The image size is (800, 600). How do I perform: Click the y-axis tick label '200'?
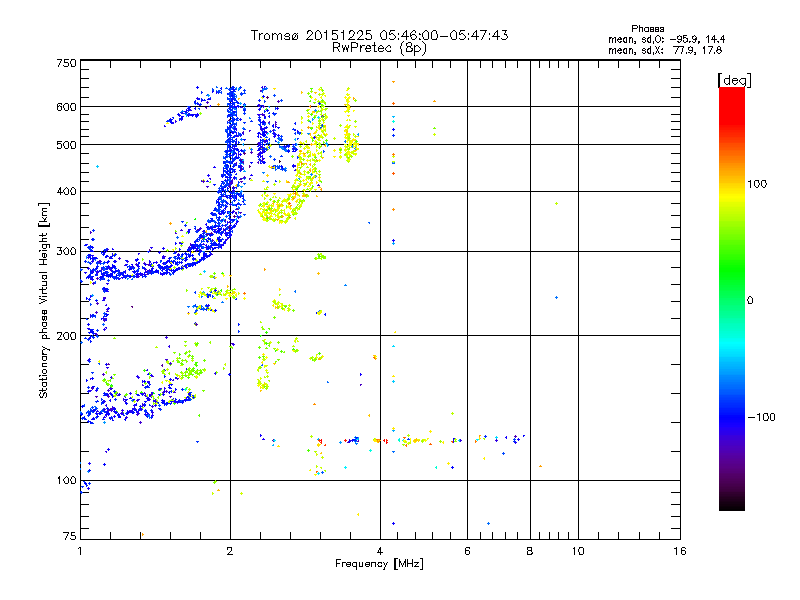click(x=66, y=336)
